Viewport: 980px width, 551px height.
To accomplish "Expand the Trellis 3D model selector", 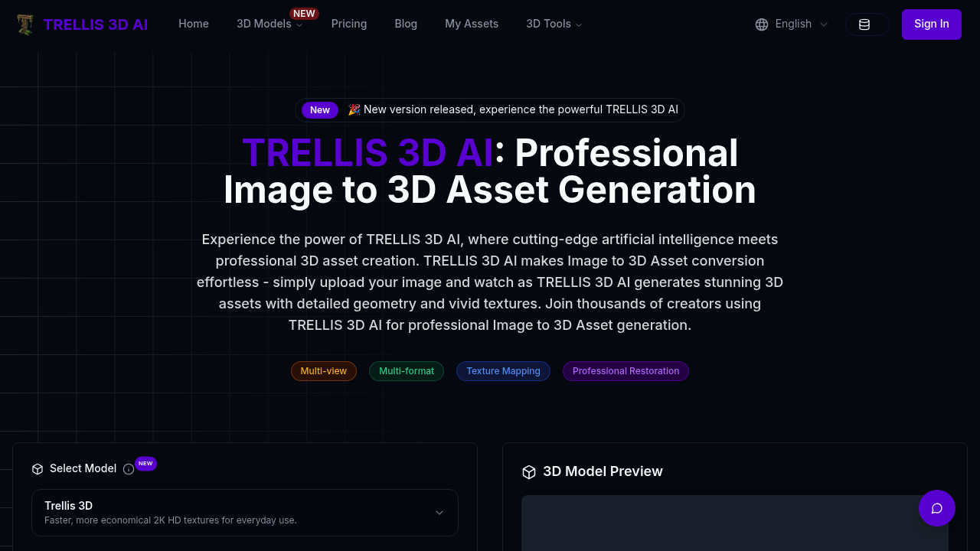I will point(245,513).
